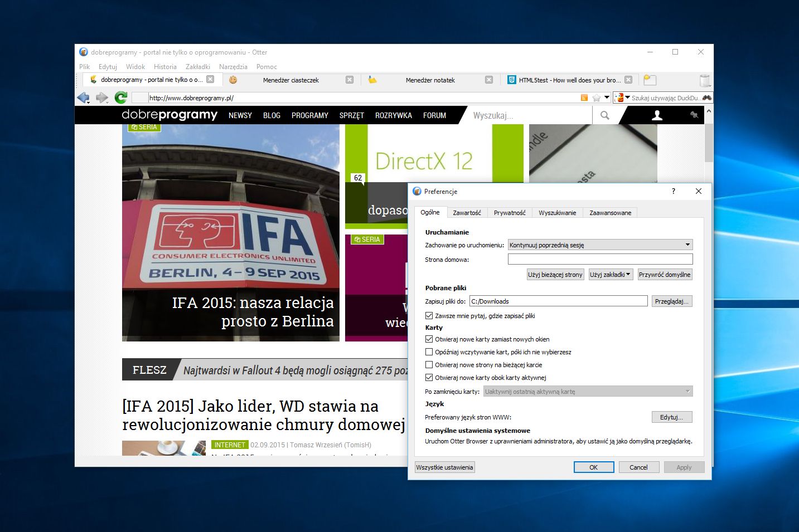Open a new tab with the new tab icon
The width and height of the screenshot is (799, 532).
[650, 80]
